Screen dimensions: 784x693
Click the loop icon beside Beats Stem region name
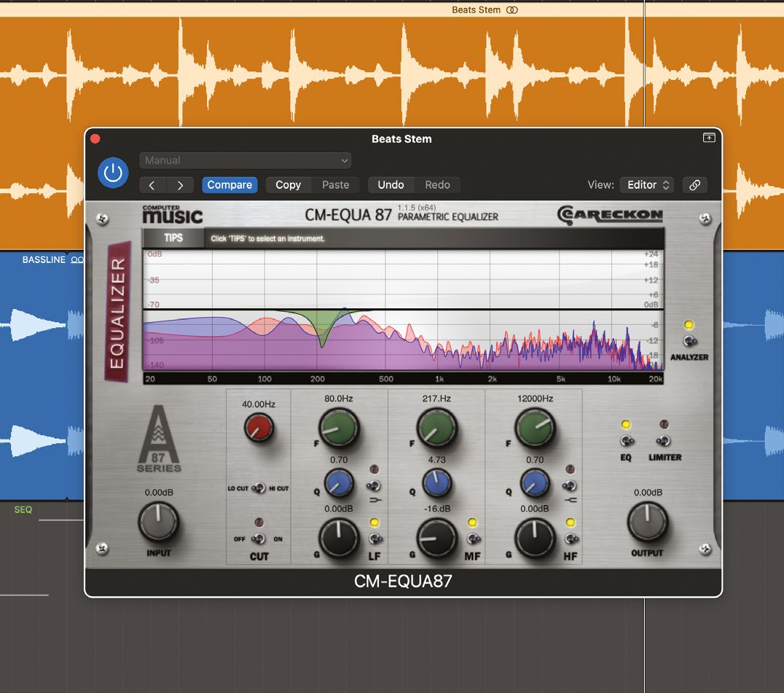tap(512, 10)
